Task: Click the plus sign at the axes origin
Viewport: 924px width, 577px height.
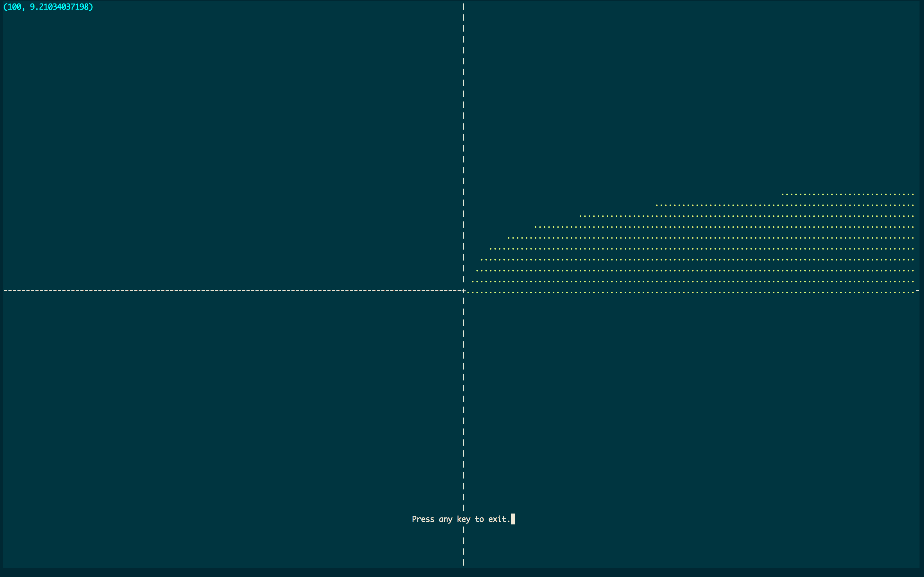Action: (x=464, y=291)
